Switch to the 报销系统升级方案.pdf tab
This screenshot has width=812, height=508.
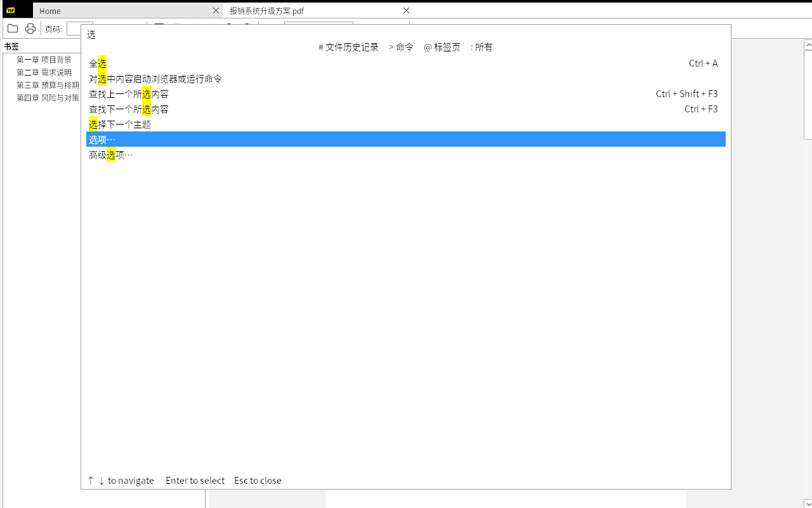(318, 10)
